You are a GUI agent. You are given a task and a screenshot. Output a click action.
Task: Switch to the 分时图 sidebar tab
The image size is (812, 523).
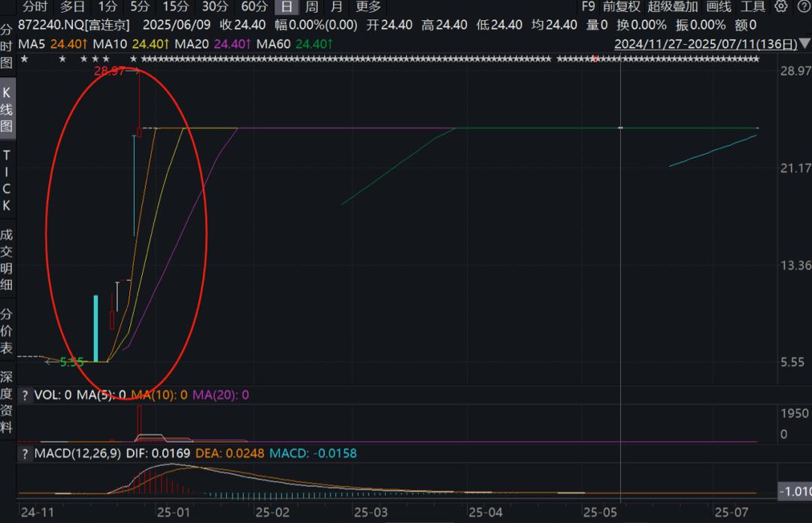click(6, 47)
